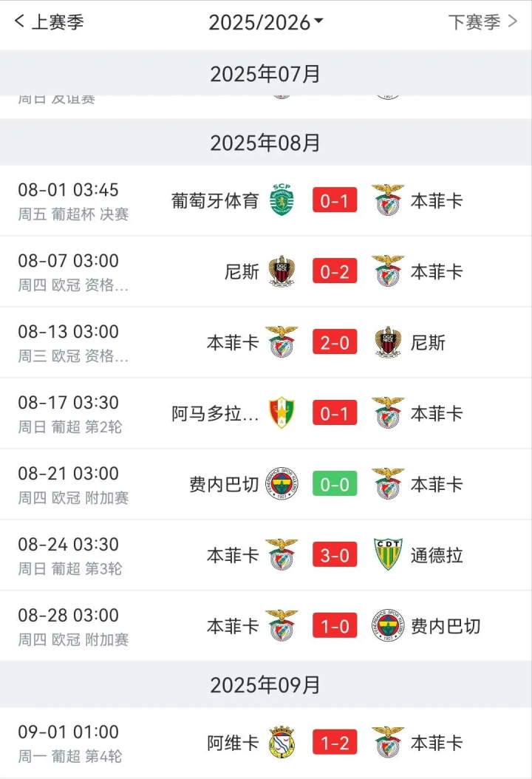Image resolution: width=532 pixels, height=779 pixels.
Task: Tap Nice club crest in 08-07 match
Action: click(282, 271)
